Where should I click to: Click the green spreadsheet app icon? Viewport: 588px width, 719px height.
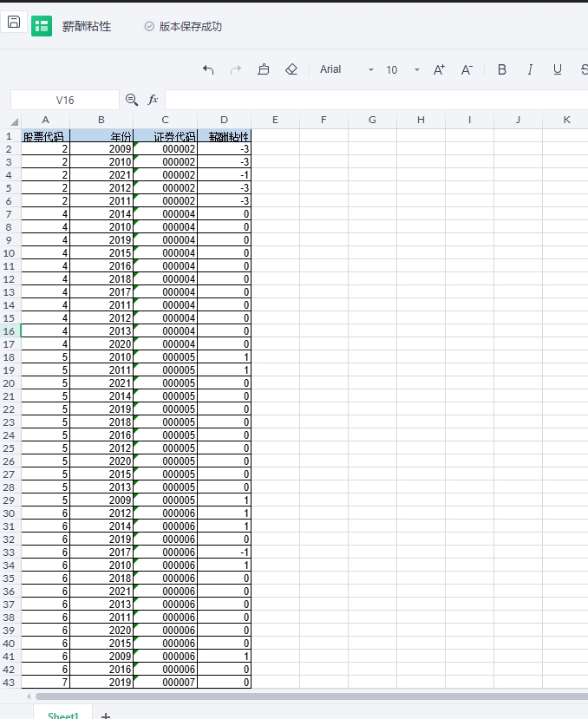coord(42,26)
